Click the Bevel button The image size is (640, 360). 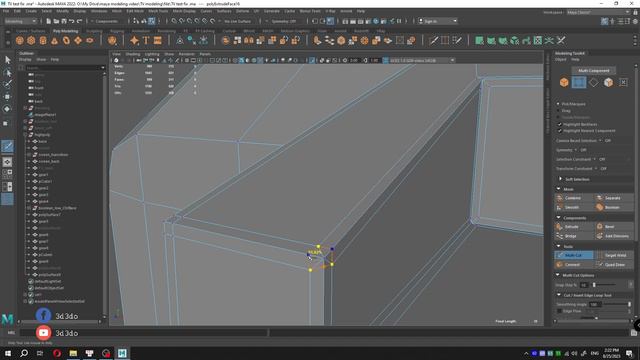click(x=613, y=227)
